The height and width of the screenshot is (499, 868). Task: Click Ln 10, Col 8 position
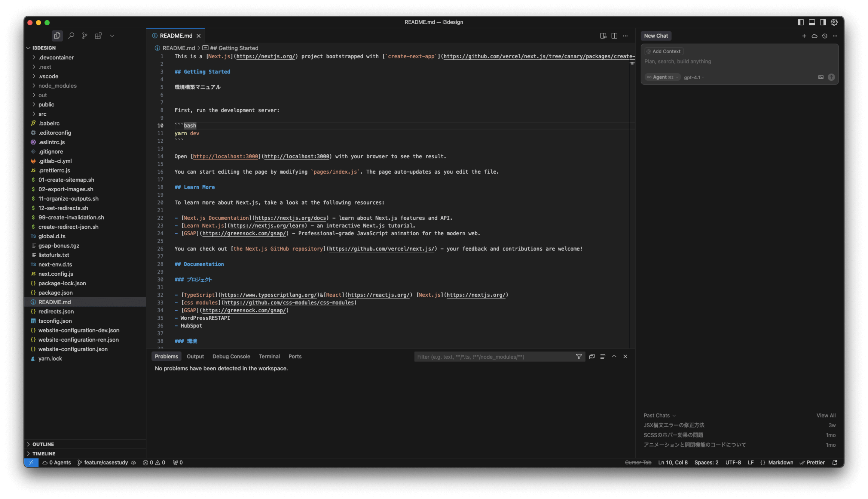[x=673, y=463]
